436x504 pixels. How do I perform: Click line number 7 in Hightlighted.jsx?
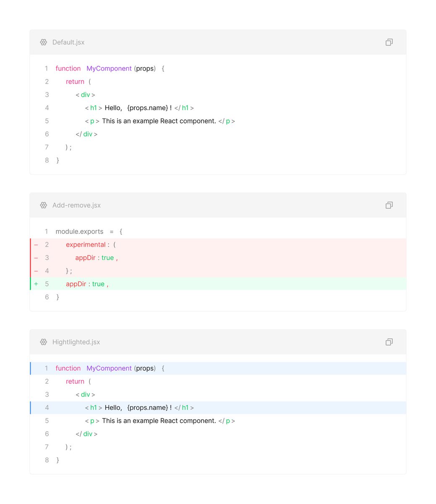47,447
